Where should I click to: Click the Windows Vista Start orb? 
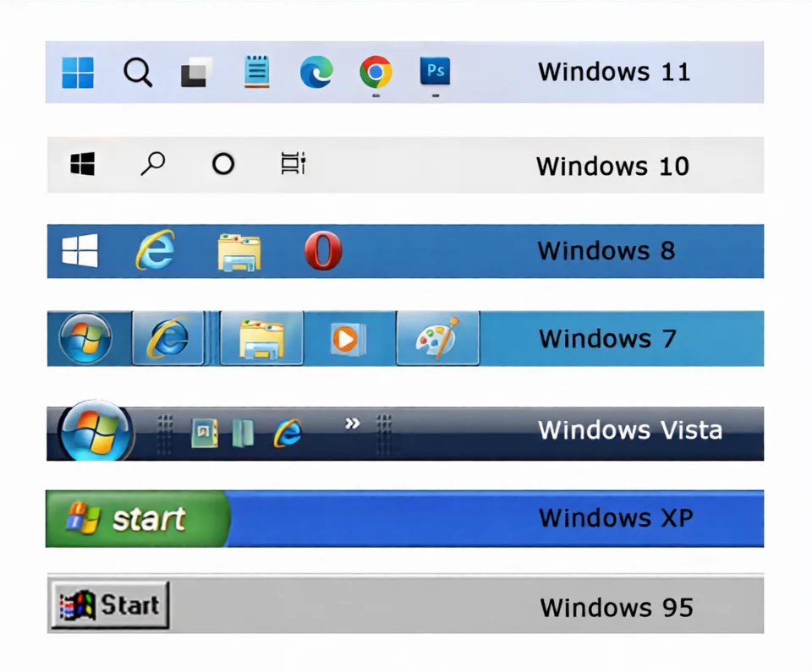96,431
